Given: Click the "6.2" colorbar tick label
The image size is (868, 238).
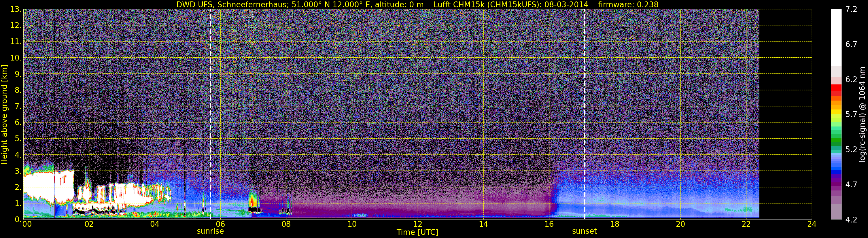Looking at the screenshot, I should (x=851, y=80).
